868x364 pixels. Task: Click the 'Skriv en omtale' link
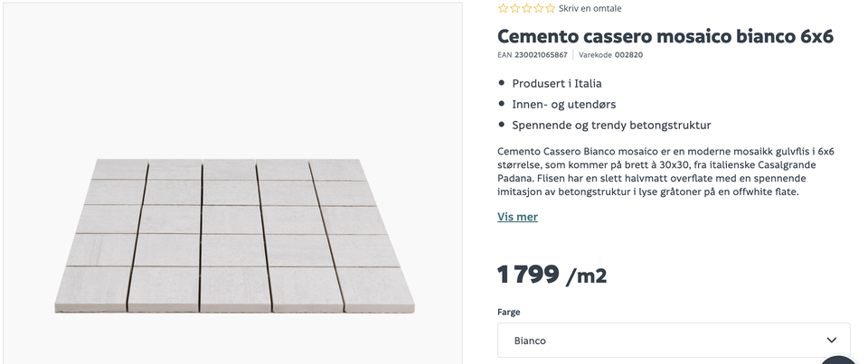590,9
